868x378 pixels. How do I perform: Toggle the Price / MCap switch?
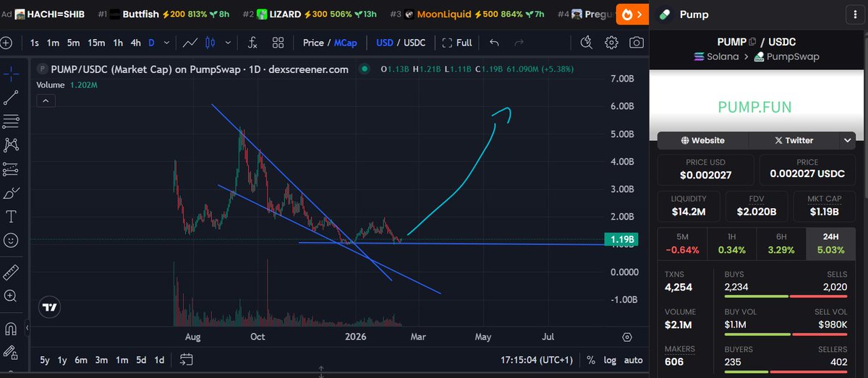pos(330,43)
